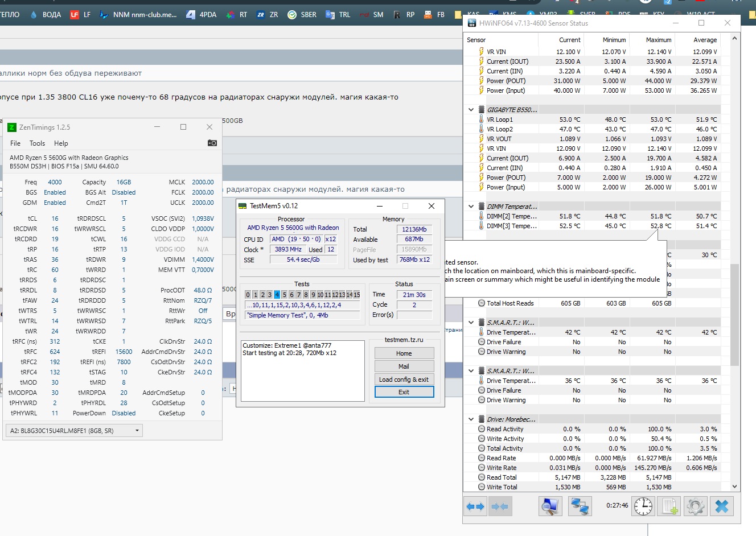Click the expand-columns arrows icon in HWiNFO
This screenshot has height=536, width=756.
(475, 506)
